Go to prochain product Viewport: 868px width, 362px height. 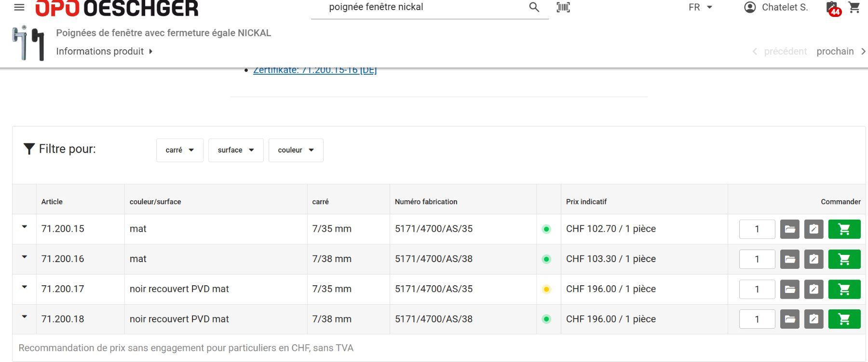click(841, 51)
